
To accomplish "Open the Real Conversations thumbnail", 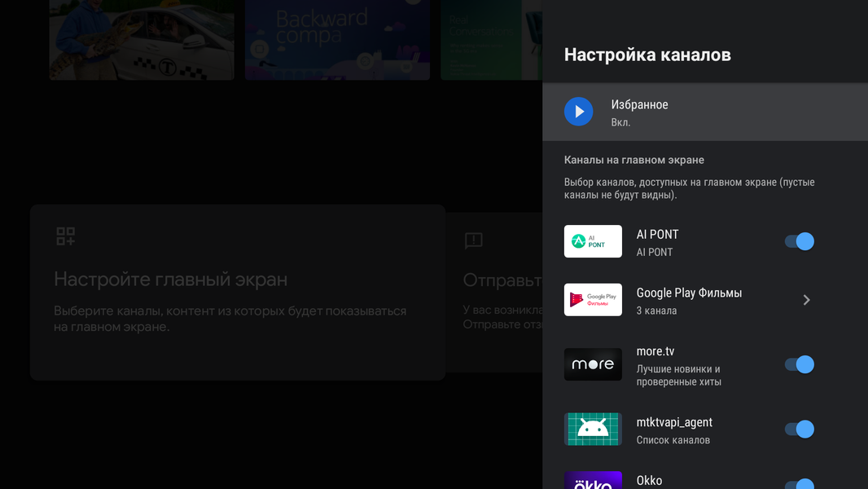I will coord(492,40).
